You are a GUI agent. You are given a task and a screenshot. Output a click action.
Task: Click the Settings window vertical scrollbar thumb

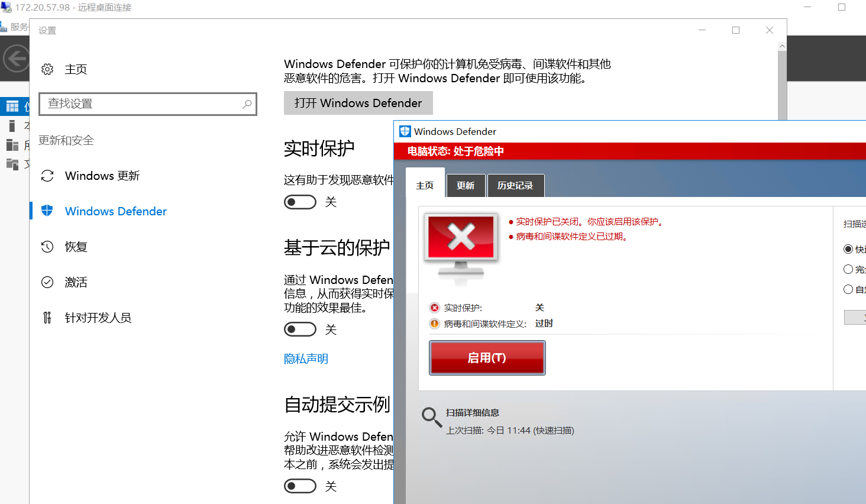783,85
